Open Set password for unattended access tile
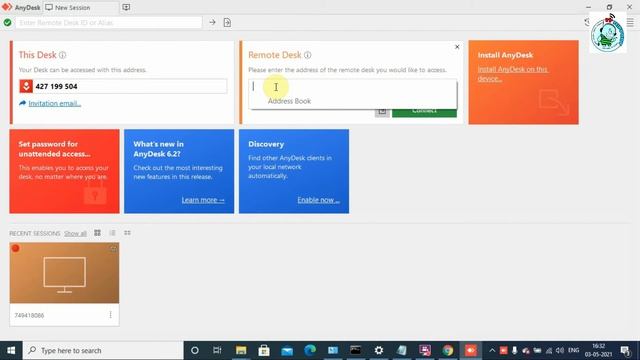The height and width of the screenshot is (360, 640). click(64, 171)
